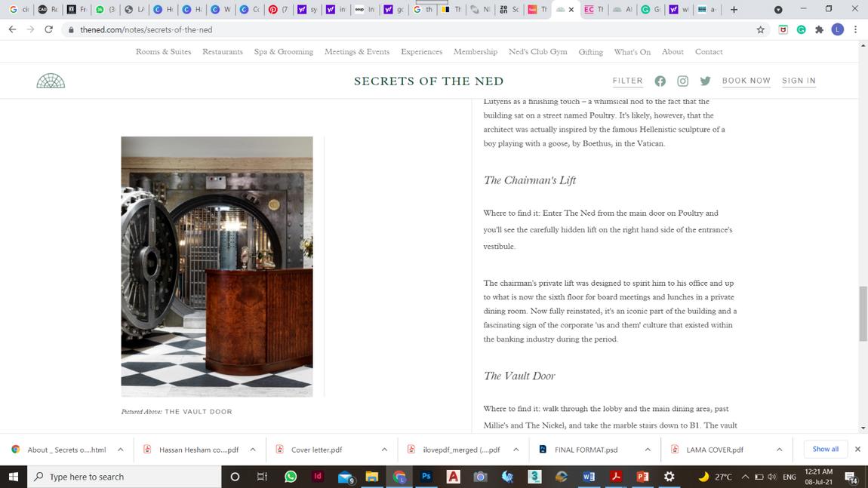
Task: Click Show all downloads button
Action: pyautogui.click(x=826, y=449)
